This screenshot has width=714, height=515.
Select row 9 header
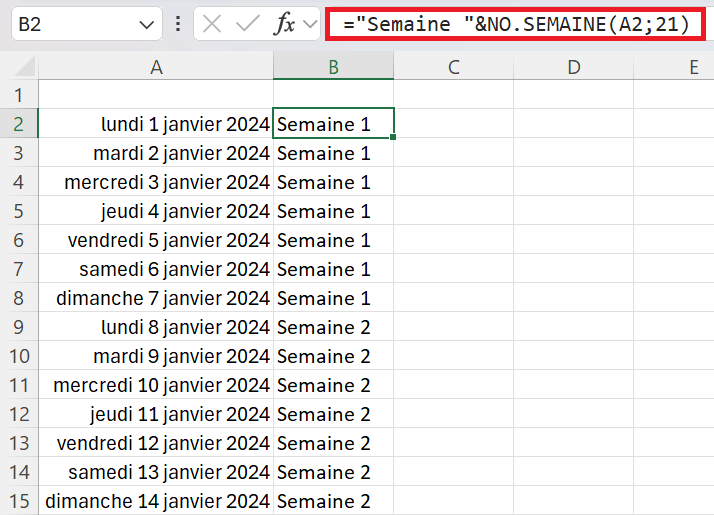19,326
